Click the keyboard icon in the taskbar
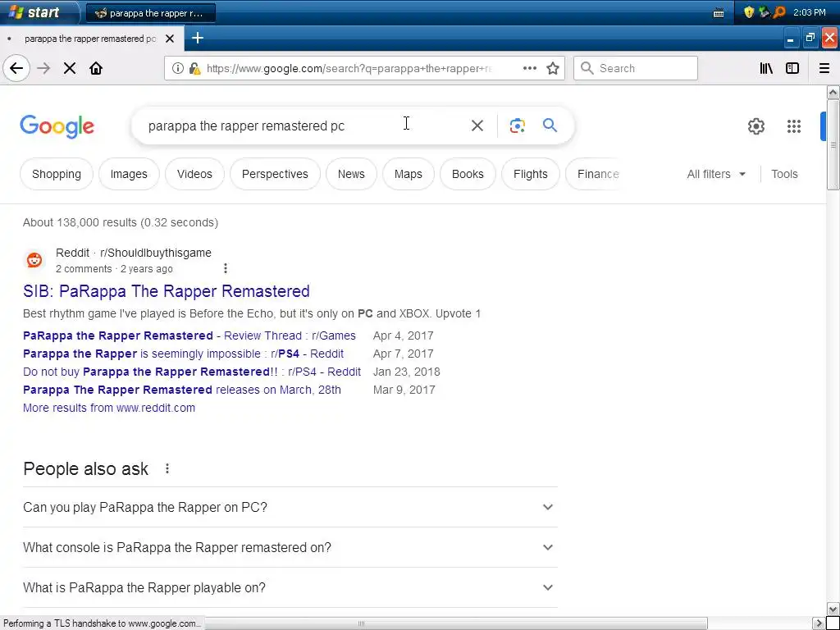The height and width of the screenshot is (630, 840). coord(719,13)
